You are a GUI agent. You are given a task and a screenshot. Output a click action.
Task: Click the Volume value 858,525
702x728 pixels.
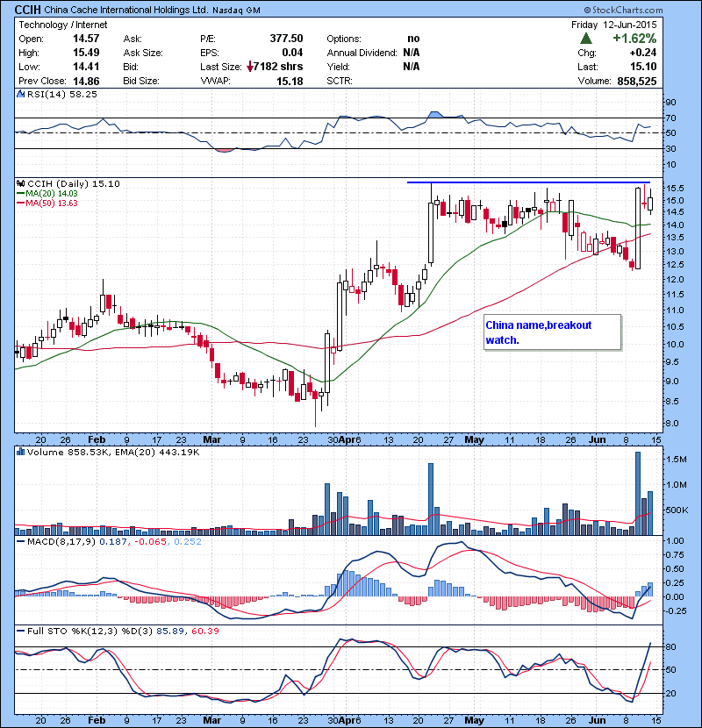636,82
